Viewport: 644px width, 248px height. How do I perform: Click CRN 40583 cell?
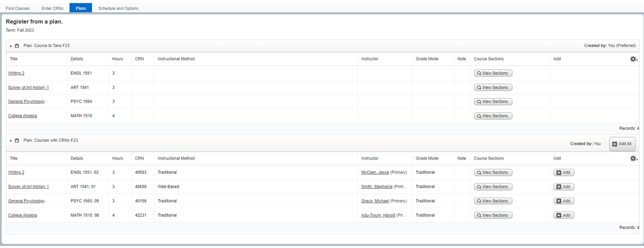point(143,173)
